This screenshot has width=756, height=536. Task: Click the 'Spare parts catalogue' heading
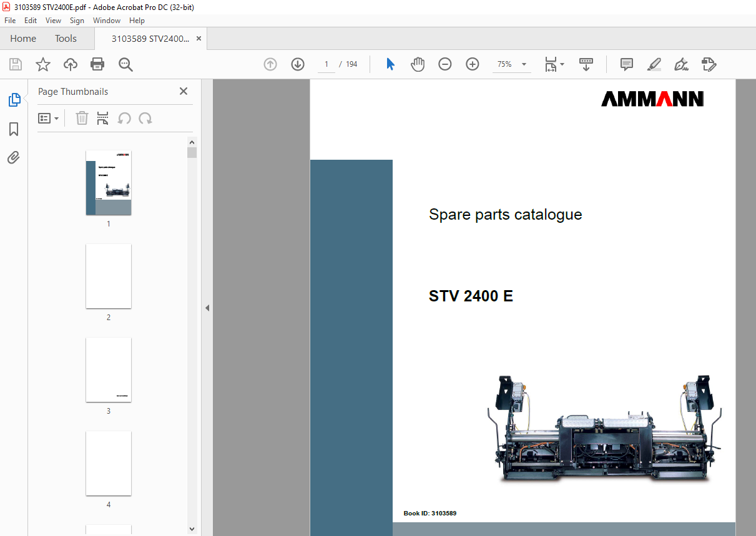[506, 215]
